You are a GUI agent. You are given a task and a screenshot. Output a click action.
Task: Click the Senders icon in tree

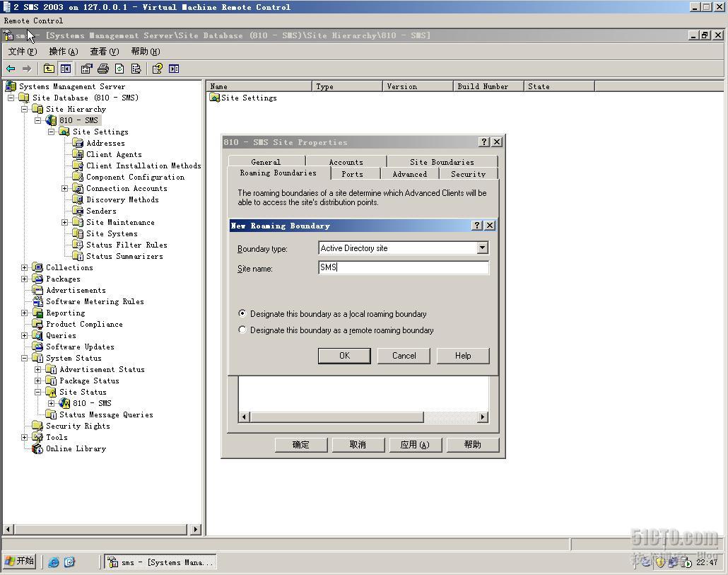coord(78,211)
